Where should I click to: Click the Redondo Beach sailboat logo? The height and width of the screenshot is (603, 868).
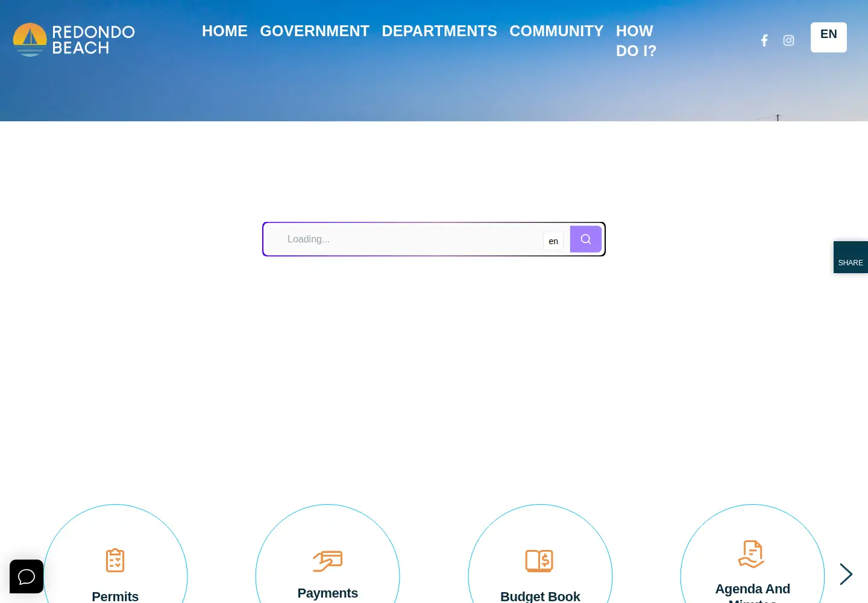(x=74, y=40)
